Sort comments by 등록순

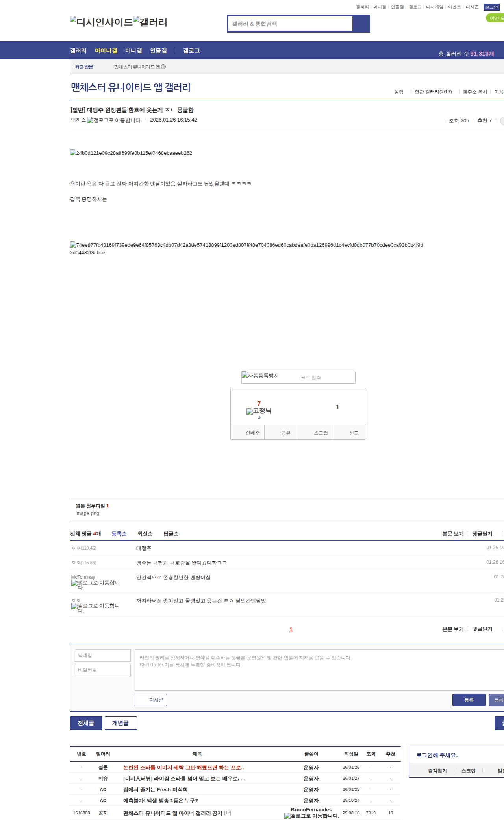[119, 534]
